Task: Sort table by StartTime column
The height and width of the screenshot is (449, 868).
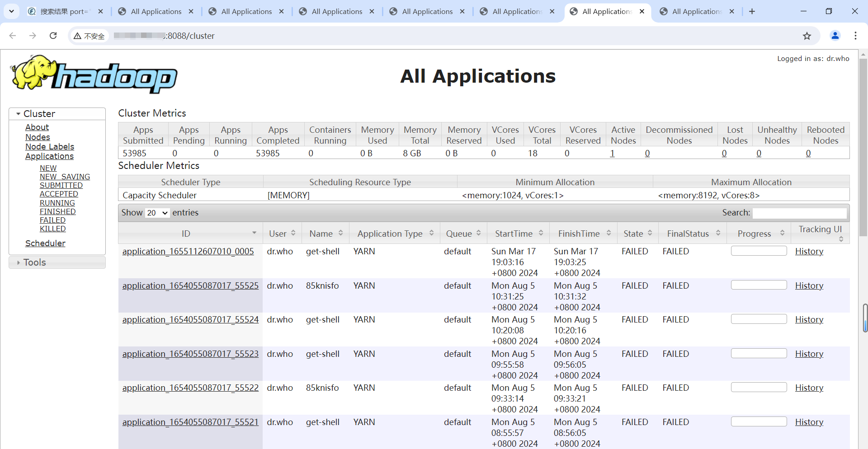Action: [519, 234]
